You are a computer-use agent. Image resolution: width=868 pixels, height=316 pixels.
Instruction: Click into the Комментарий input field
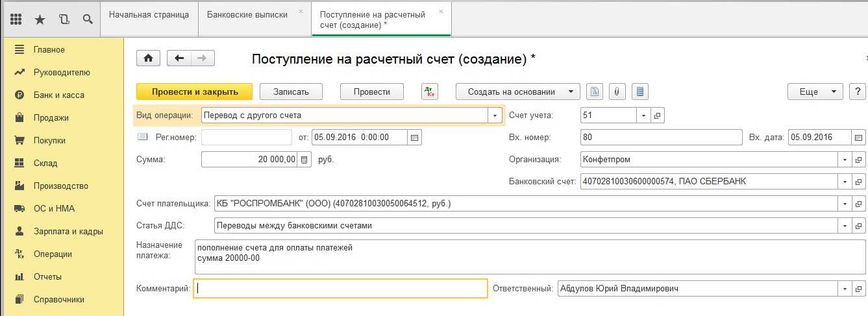[341, 289]
